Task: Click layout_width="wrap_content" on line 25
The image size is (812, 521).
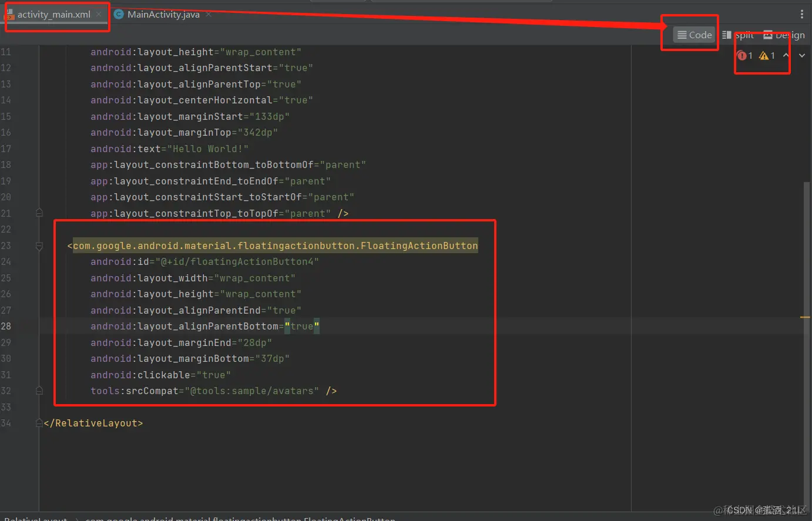Action: (x=193, y=278)
